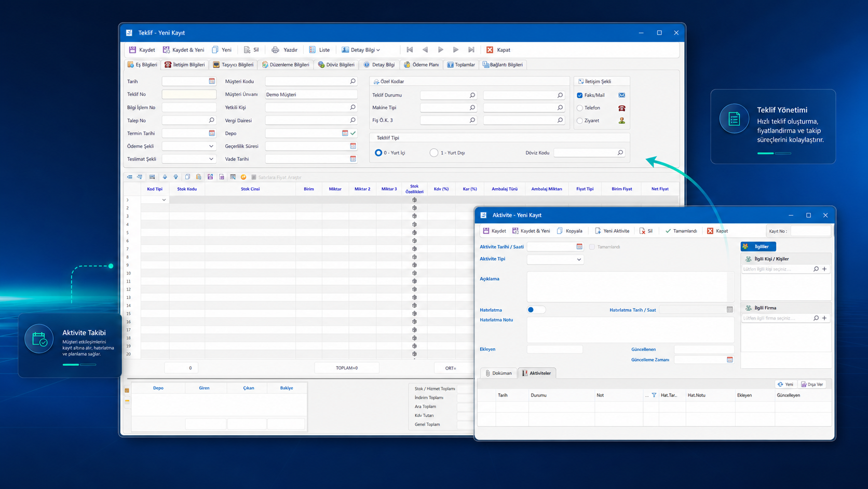Switch to the Döviz Bilgileri tab
Image resolution: width=868 pixels, height=489 pixels.
point(336,65)
